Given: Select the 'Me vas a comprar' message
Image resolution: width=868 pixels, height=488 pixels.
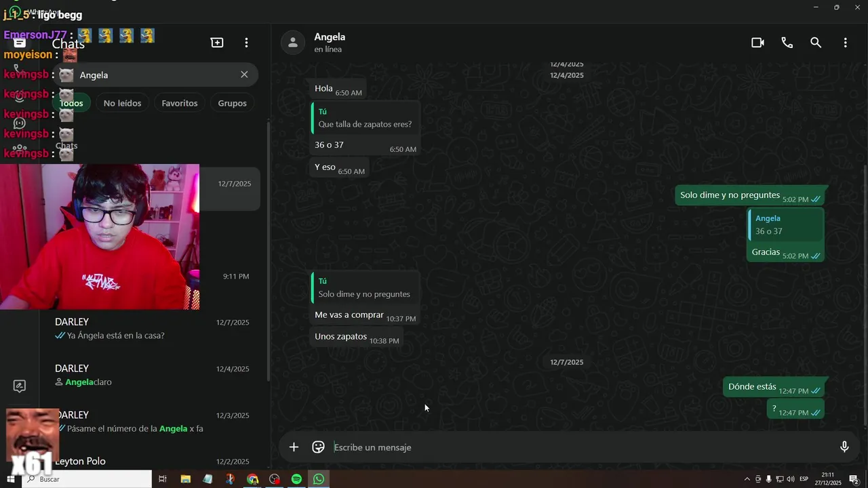Looking at the screenshot, I should 365,315.
